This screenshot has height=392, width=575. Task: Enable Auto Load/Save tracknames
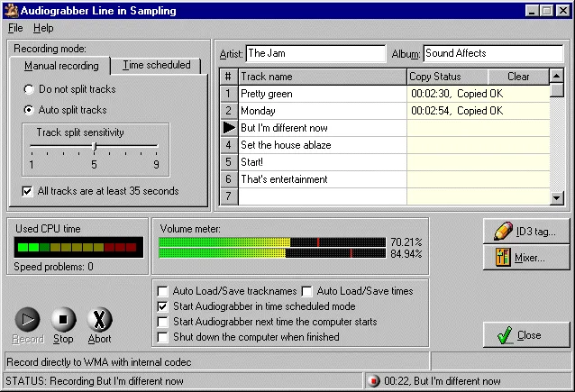click(162, 291)
